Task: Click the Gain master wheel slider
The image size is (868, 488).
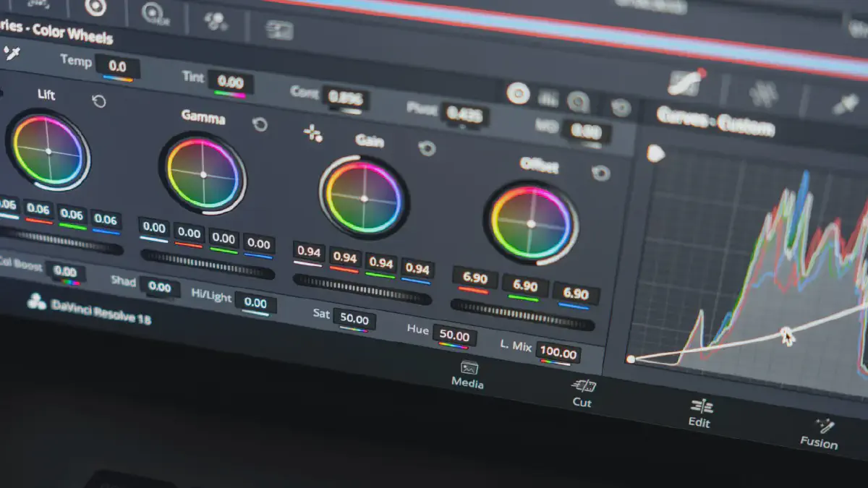Action: [362, 288]
